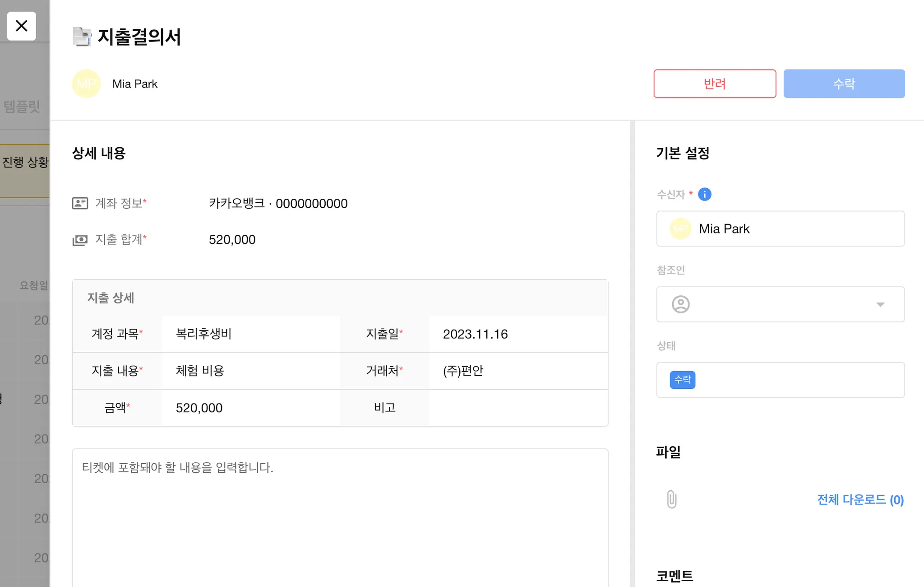Click the 전체 다운로드 (0) link
The height and width of the screenshot is (587, 924).
[860, 499]
